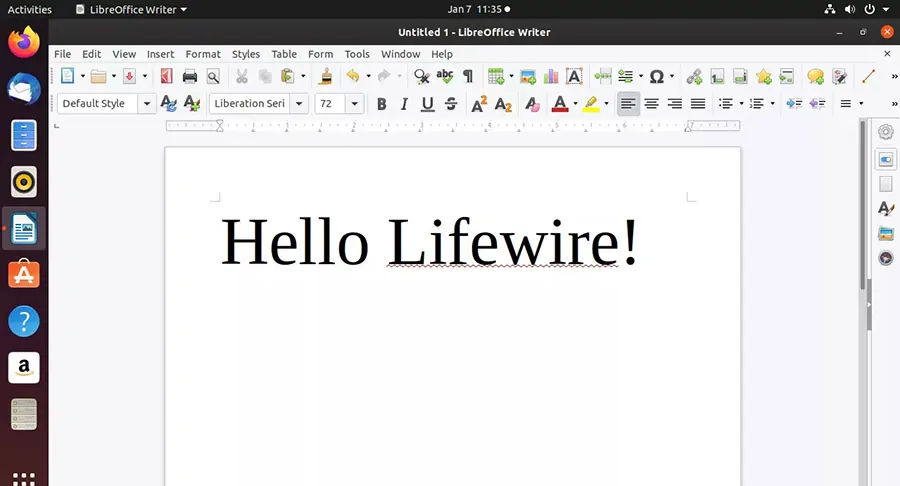Open the Styles menu
This screenshot has height=486, width=900.
(x=246, y=54)
